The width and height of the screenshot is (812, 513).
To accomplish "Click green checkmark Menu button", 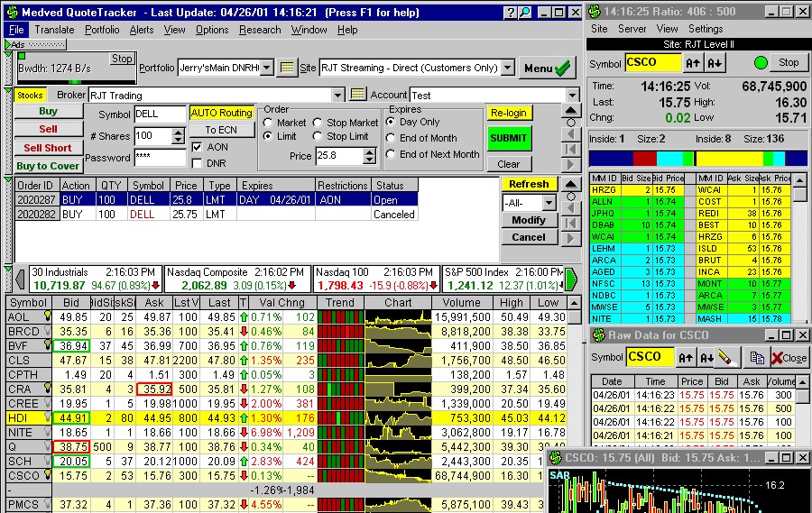I will [548, 69].
